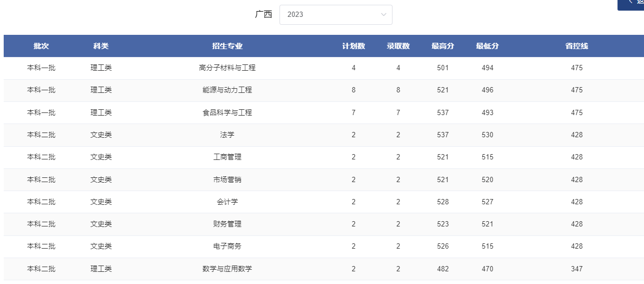This screenshot has width=644, height=284.
Task: Select the 工商管理 major cell
Action: 227,157
